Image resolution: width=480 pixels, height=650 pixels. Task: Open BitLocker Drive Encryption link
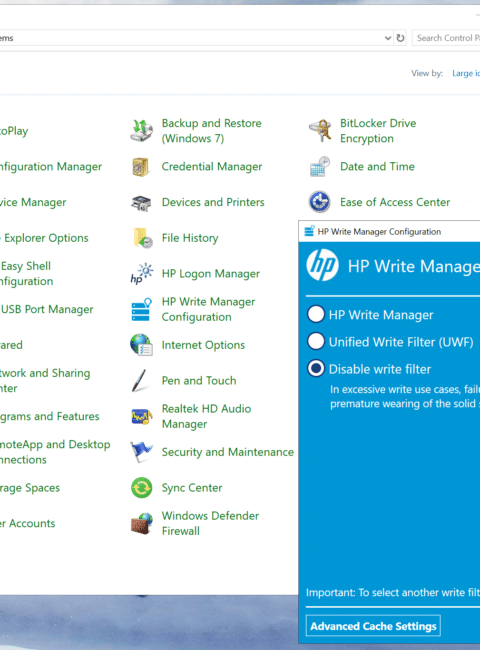pos(378,131)
